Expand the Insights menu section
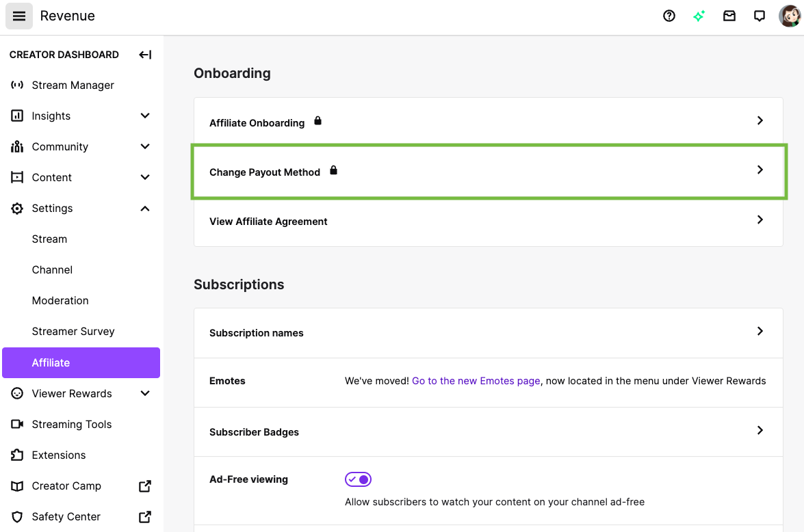Viewport: 804px width, 532px height. click(x=145, y=116)
